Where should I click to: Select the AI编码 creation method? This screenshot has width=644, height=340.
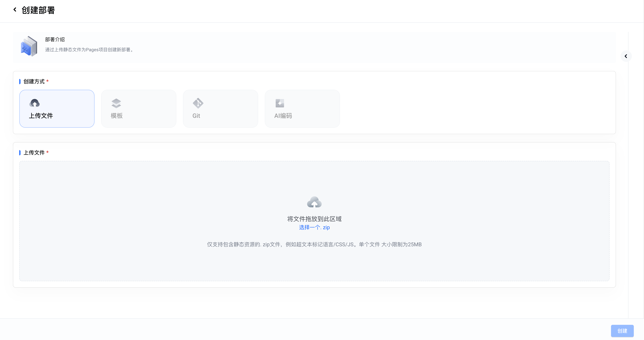(x=302, y=109)
